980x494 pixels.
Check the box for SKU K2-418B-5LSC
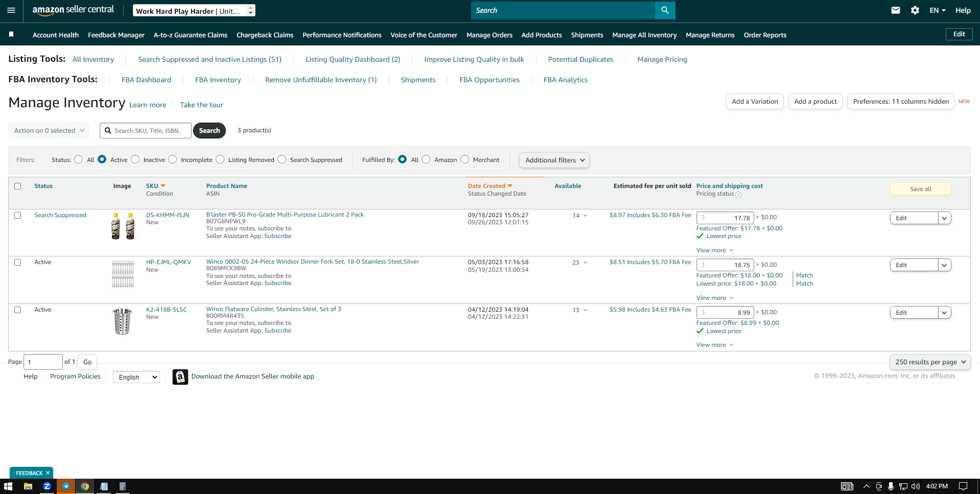click(18, 310)
